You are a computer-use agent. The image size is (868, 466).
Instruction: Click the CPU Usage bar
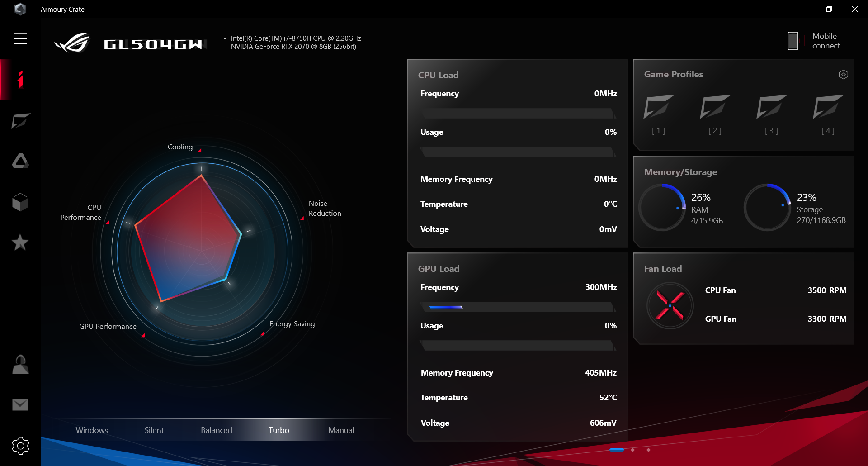coord(518,152)
